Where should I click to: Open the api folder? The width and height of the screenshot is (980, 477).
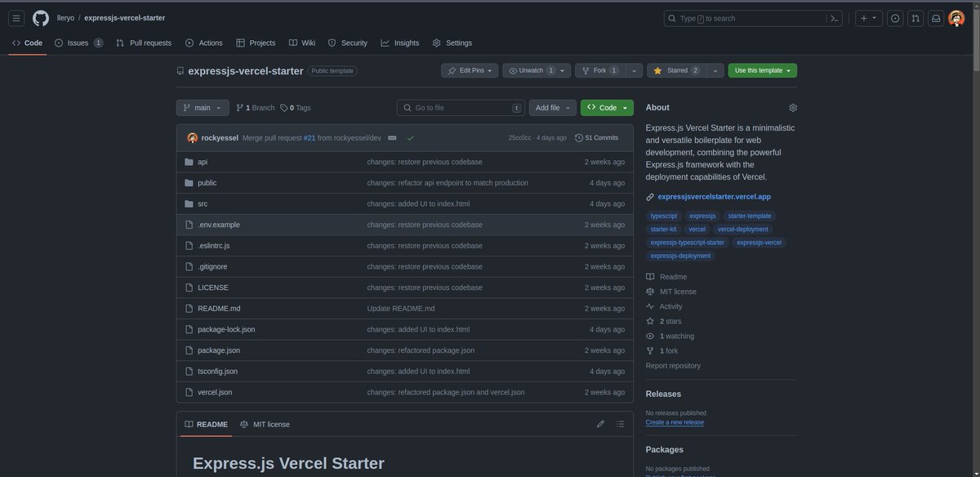tap(203, 162)
